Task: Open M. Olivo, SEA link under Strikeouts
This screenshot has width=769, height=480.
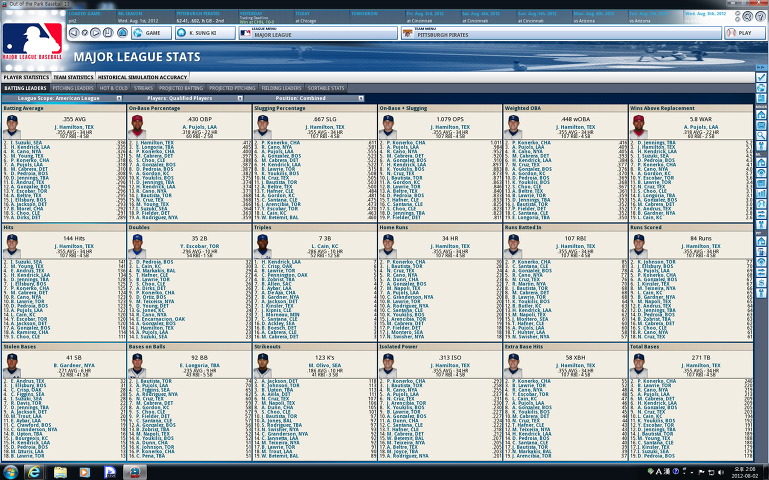Action: (324, 365)
